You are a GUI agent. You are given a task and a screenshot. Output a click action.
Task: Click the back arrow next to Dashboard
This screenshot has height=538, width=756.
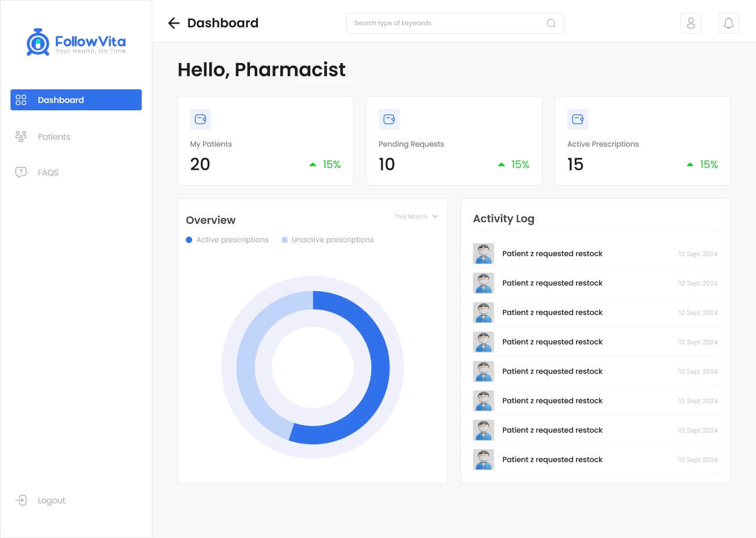pyautogui.click(x=174, y=23)
